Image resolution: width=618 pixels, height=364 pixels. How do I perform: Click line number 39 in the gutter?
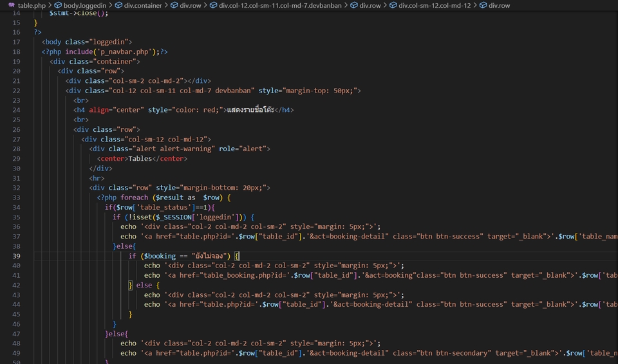[16, 256]
